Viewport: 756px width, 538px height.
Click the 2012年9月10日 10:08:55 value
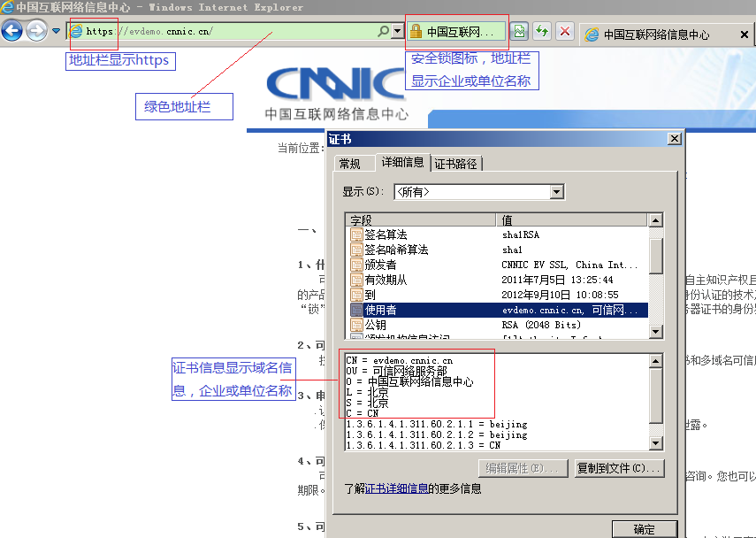pyautogui.click(x=560, y=295)
